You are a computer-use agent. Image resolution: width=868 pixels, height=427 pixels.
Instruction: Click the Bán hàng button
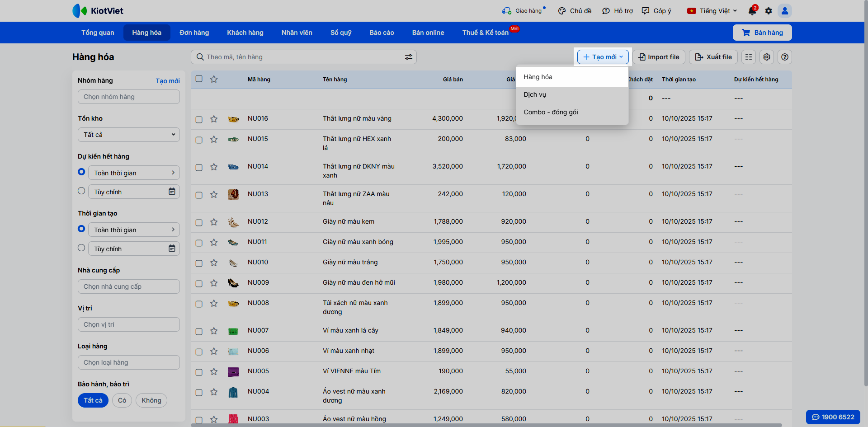click(762, 33)
